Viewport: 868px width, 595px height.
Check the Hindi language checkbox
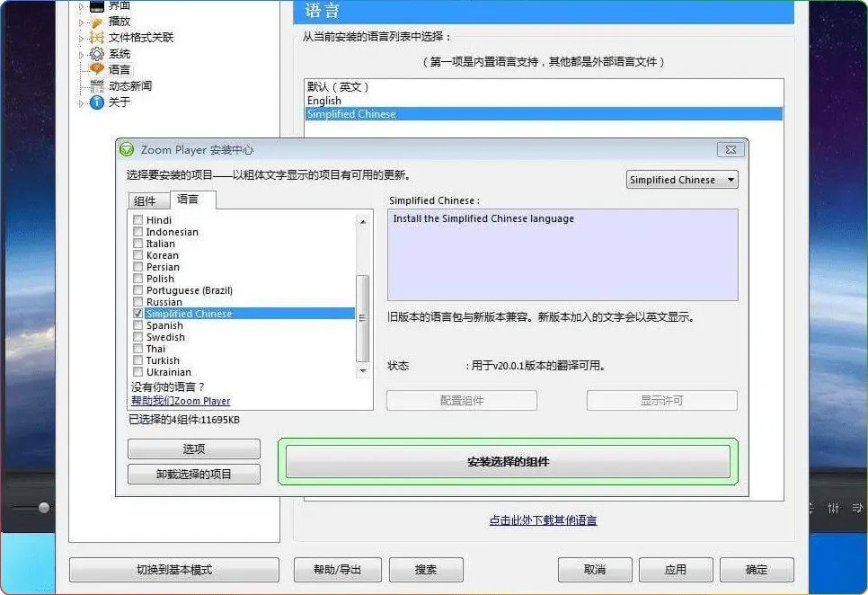(137, 219)
